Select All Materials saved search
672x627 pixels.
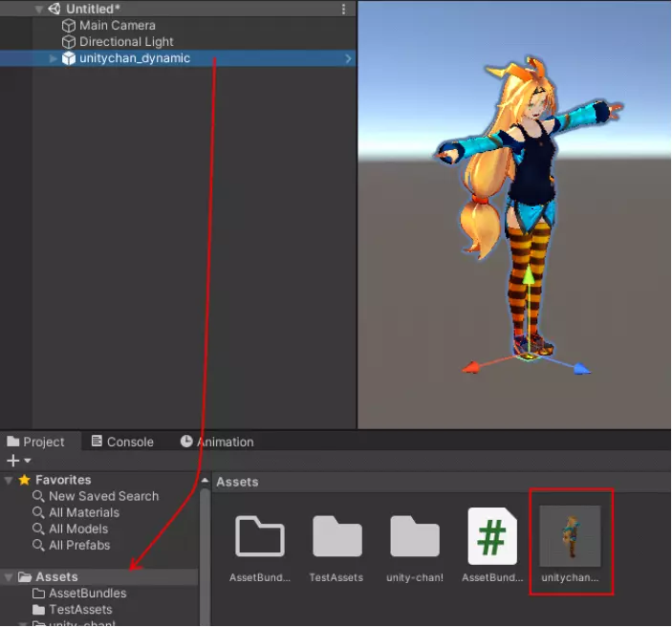(84, 512)
